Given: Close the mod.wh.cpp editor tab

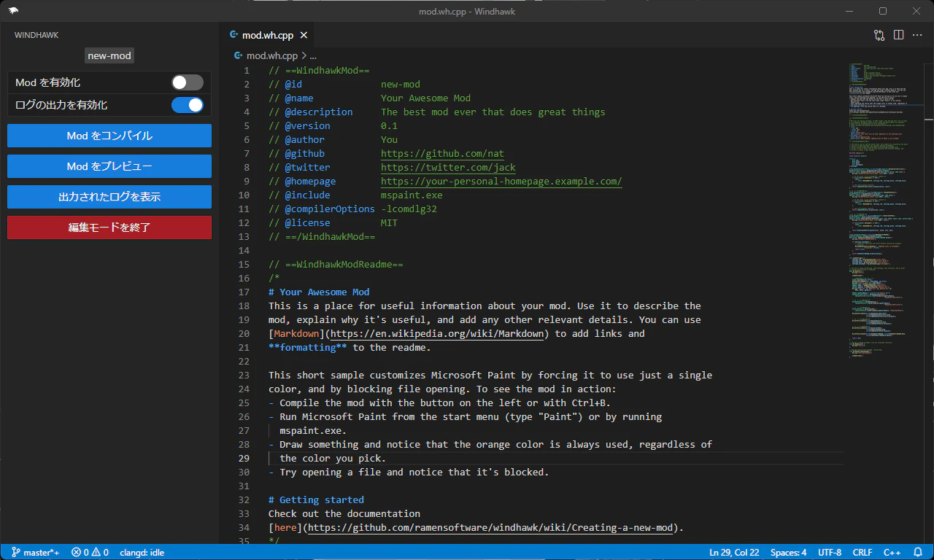Looking at the screenshot, I should [304, 35].
